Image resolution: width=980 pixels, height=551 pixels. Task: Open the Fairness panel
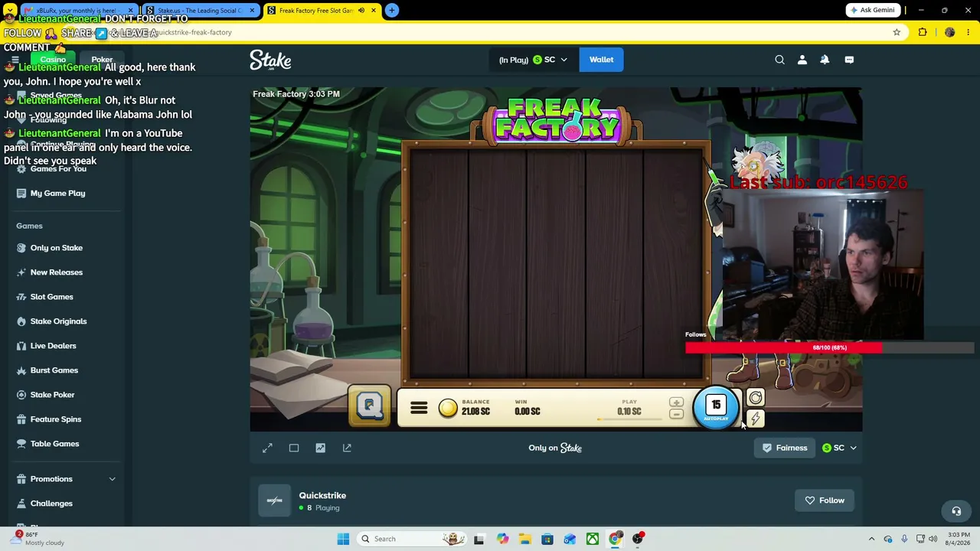(x=785, y=448)
